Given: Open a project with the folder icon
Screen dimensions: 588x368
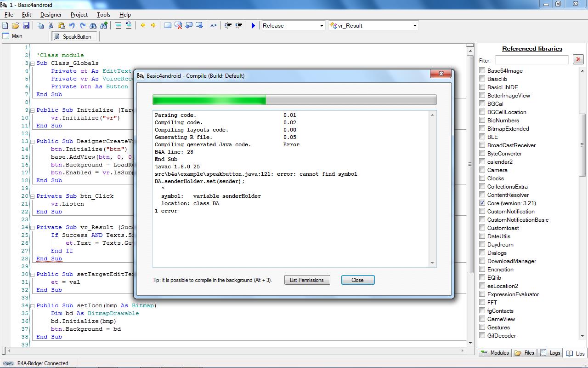Looking at the screenshot, I should point(16,26).
